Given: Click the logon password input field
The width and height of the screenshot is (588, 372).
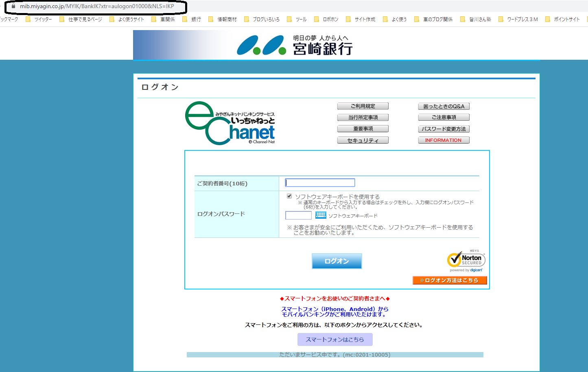Looking at the screenshot, I should [x=298, y=215].
